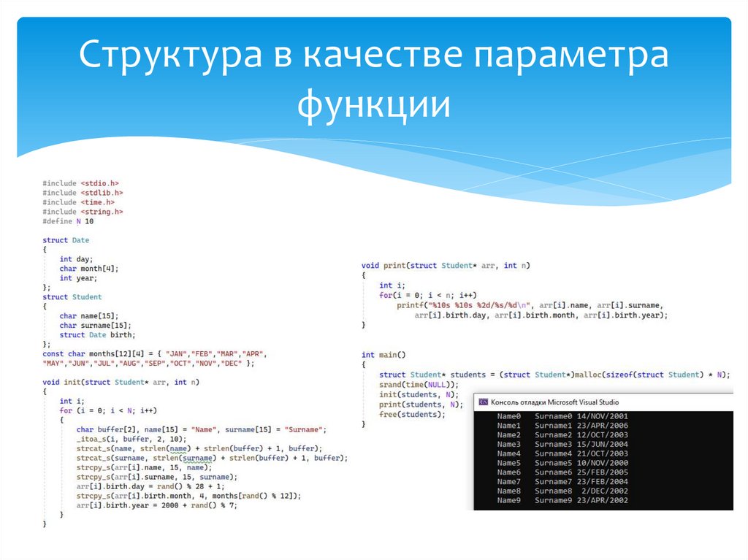Click the 'int day;' field
The image size is (748, 560).
[x=76, y=259]
